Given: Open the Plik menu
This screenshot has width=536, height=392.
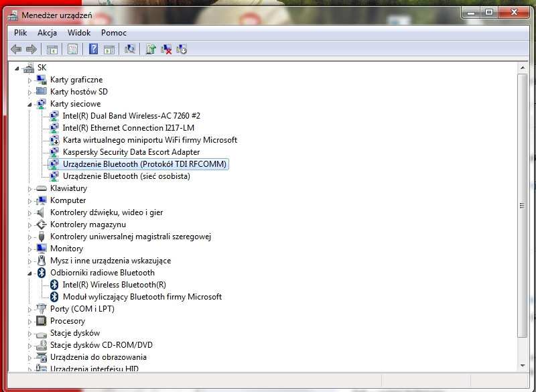Looking at the screenshot, I should point(20,33).
